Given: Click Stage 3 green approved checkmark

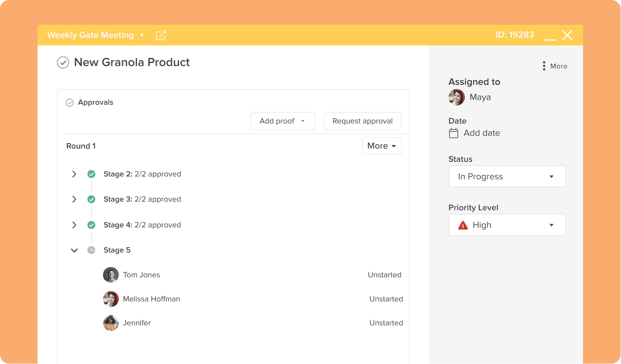Looking at the screenshot, I should (x=92, y=200).
